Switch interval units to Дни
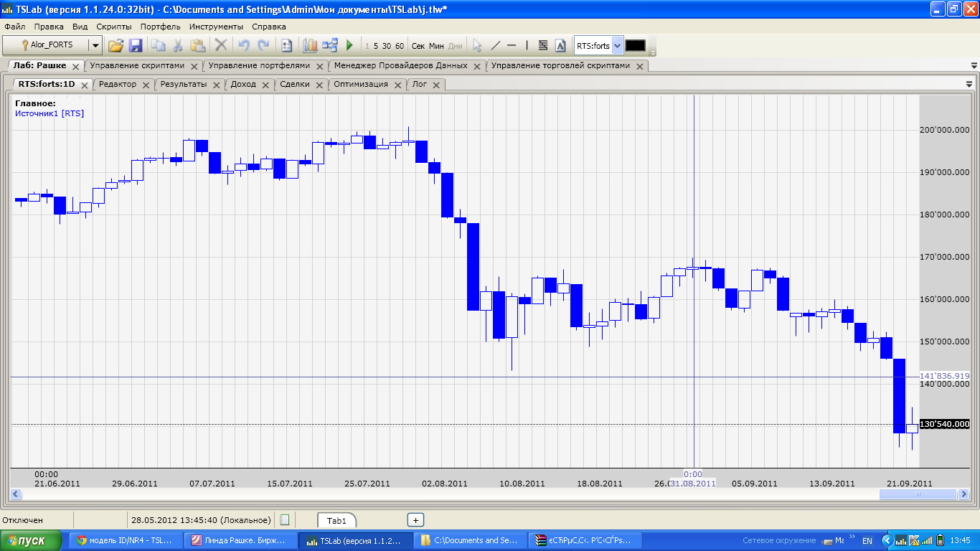Image resolution: width=980 pixels, height=551 pixels. coord(456,46)
